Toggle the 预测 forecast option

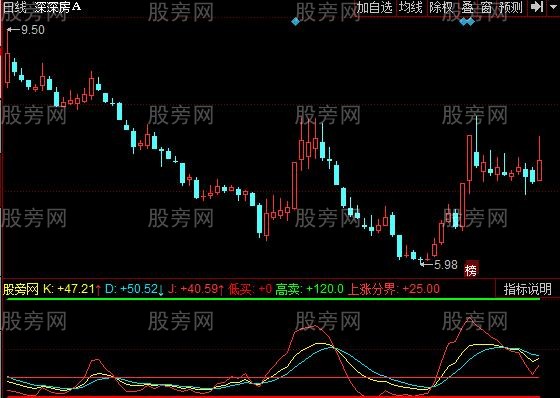(x=511, y=8)
